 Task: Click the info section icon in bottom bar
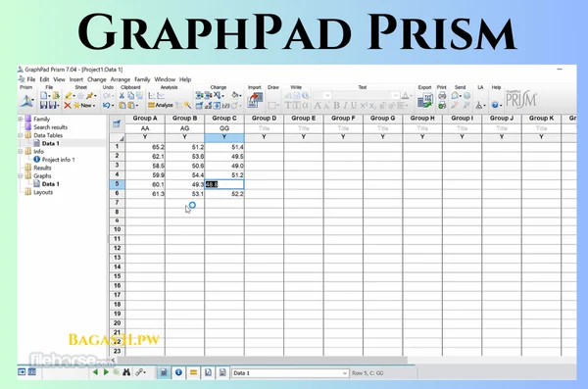pos(178,372)
